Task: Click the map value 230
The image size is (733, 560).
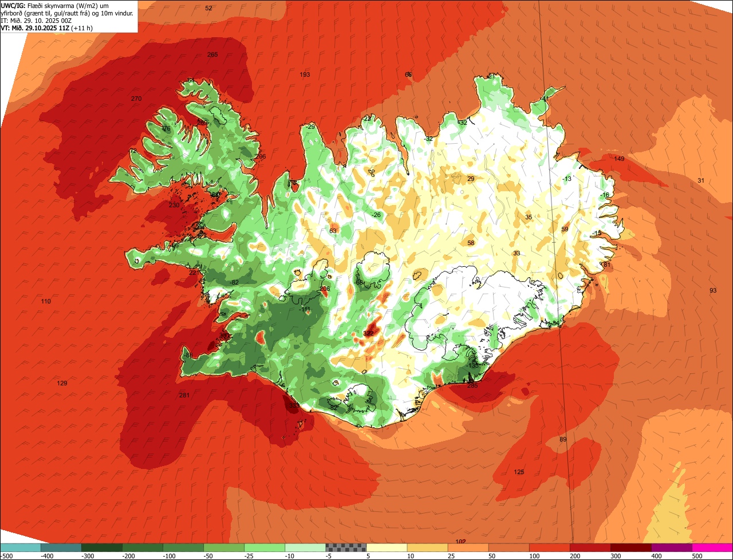Action: coord(174,205)
